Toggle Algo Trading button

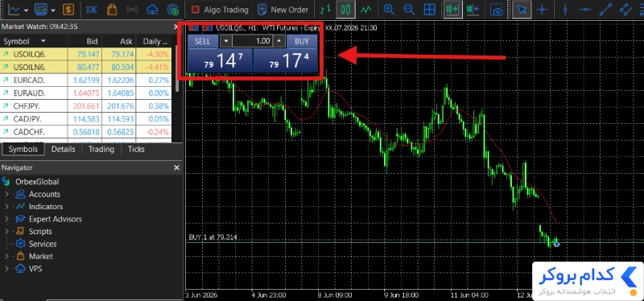(x=220, y=10)
